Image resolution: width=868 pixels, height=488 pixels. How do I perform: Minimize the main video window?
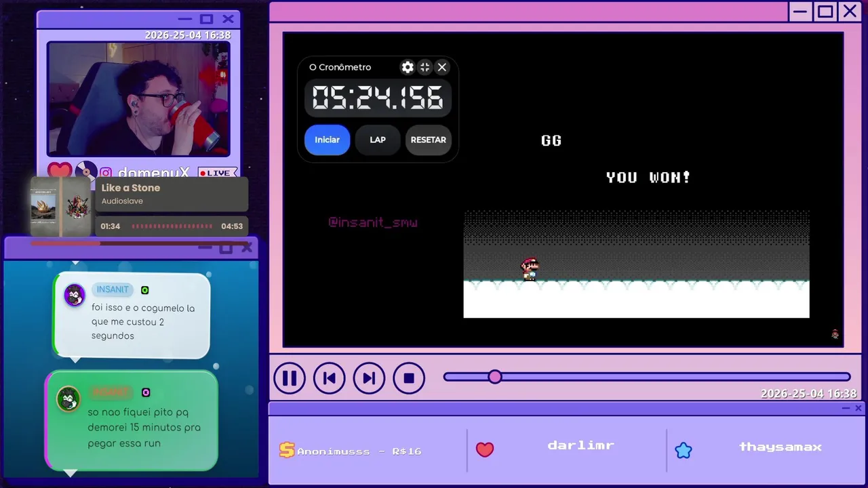[x=801, y=12]
